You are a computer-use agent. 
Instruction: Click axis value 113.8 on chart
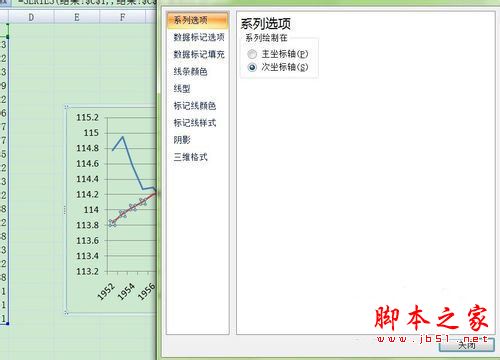tap(87, 225)
